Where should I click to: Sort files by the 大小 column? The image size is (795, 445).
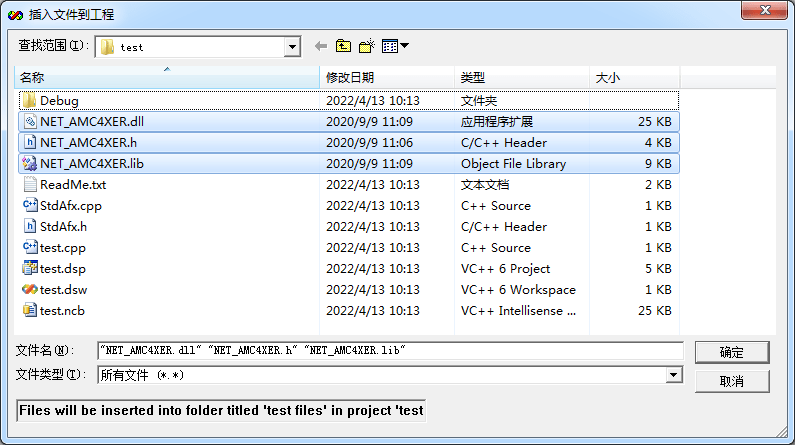point(634,78)
